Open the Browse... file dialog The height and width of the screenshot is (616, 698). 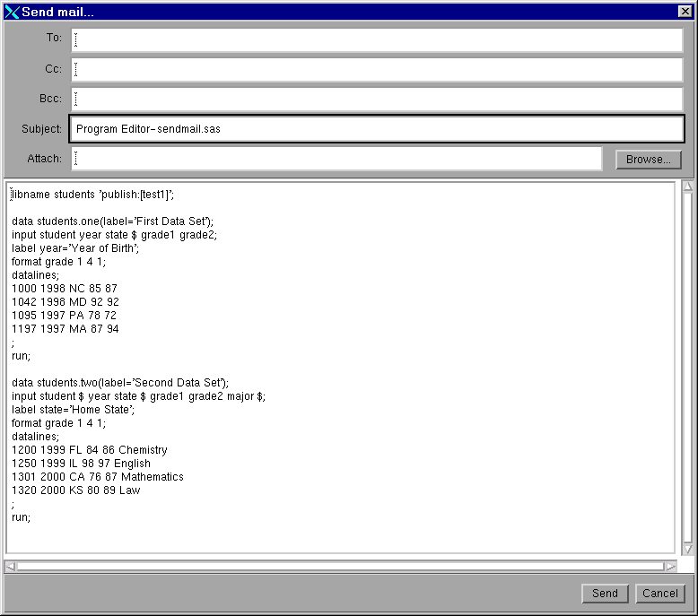click(648, 160)
